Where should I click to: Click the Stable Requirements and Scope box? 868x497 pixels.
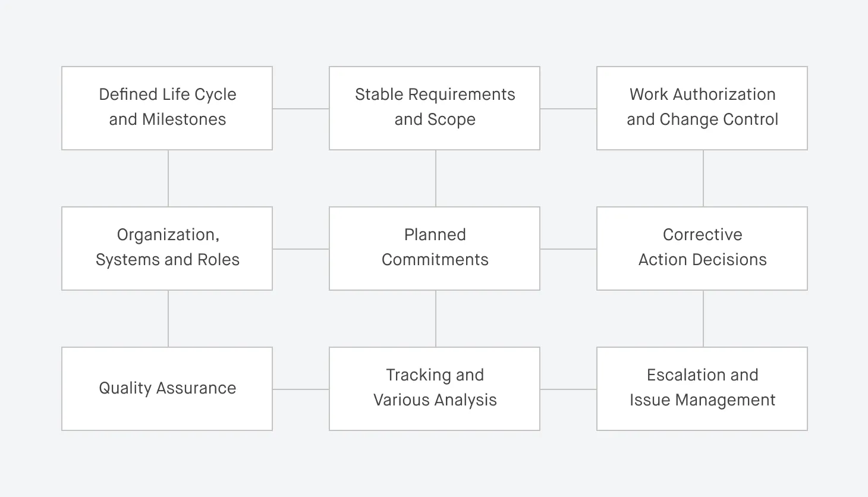point(435,108)
